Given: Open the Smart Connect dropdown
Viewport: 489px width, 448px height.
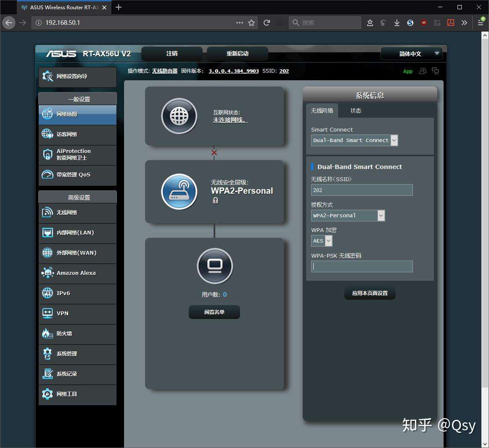Looking at the screenshot, I should tap(354, 140).
